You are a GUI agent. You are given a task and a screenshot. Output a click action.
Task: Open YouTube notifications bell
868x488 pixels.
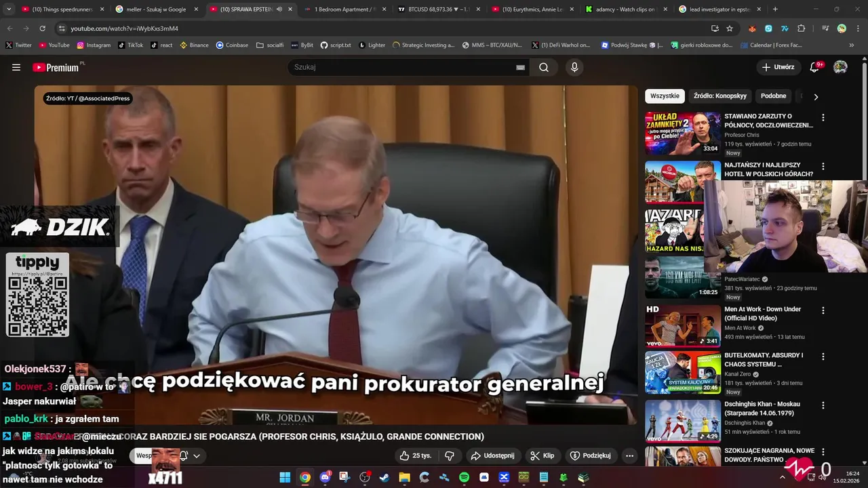(x=815, y=67)
